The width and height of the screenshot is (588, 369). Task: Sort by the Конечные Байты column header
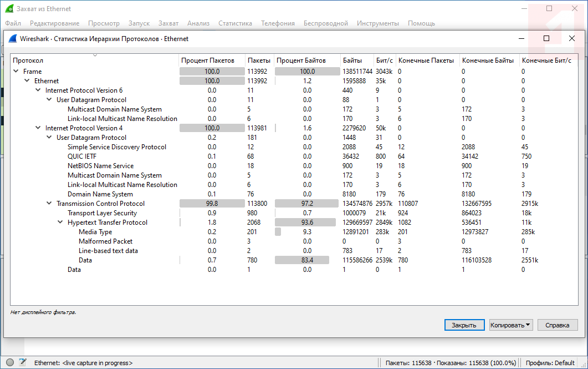(x=489, y=60)
